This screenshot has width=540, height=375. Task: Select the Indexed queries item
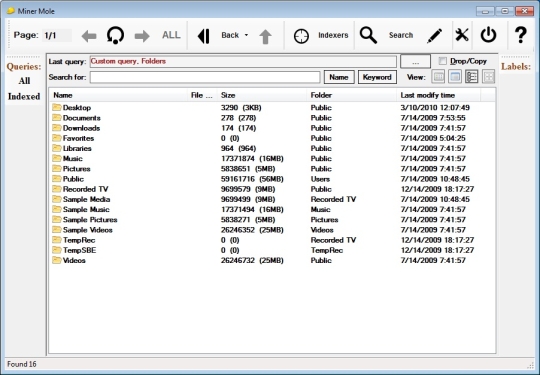[24, 96]
